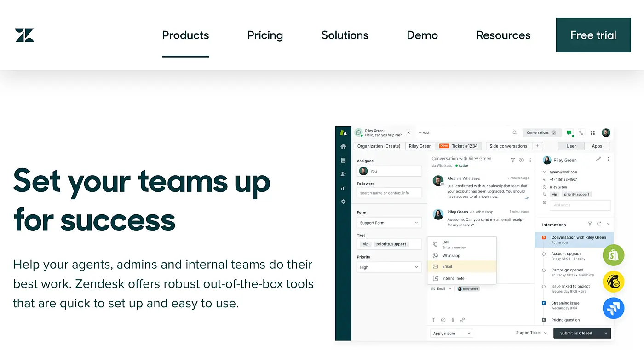
Task: Switch to the Apps tab
Action: (597, 146)
